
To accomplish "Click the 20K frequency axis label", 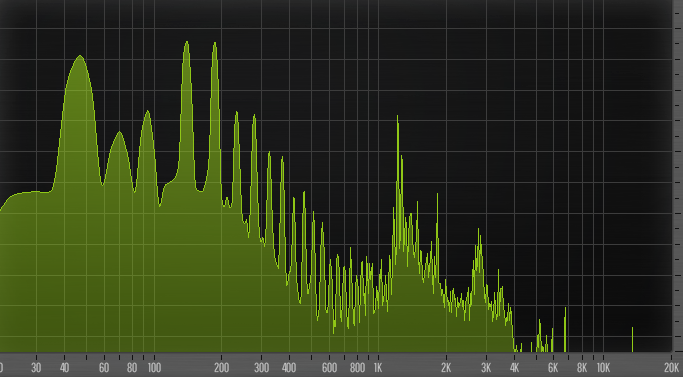I will tap(671, 368).
